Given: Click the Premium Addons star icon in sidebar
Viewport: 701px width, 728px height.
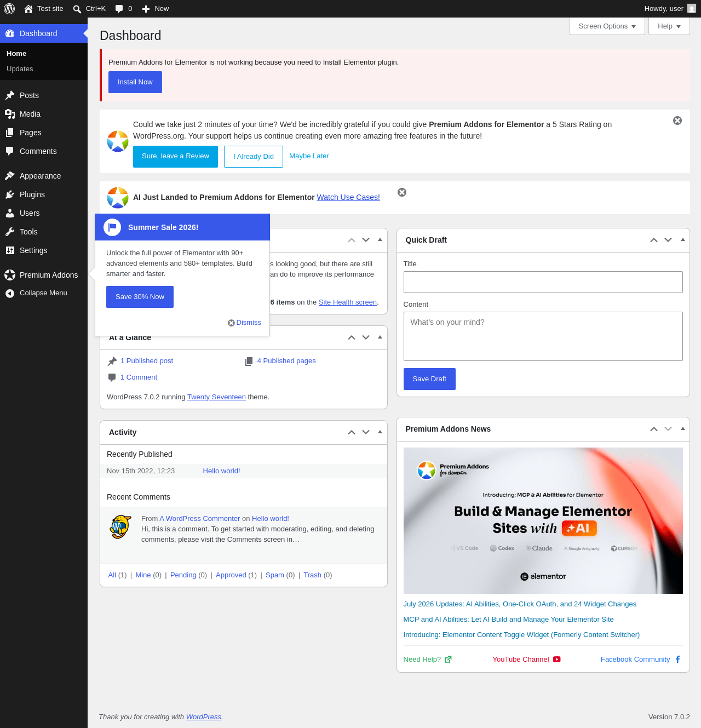Looking at the screenshot, I should [10, 275].
